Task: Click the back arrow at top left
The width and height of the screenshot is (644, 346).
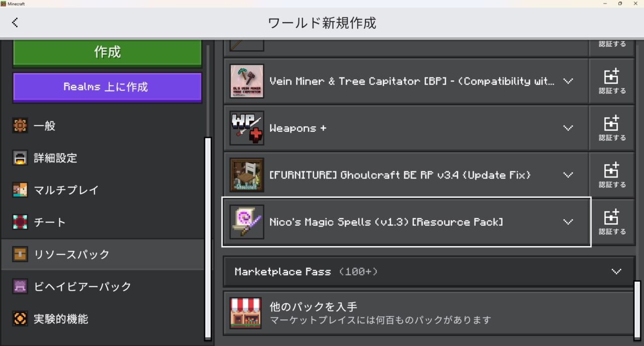Action: (15, 23)
